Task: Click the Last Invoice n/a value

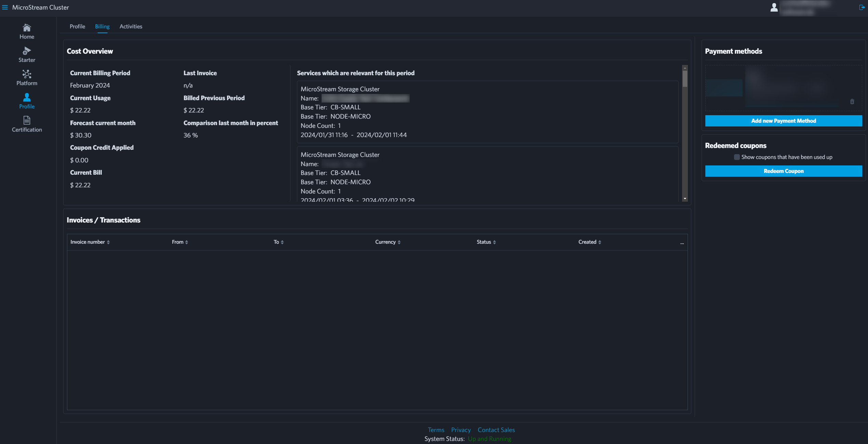Action: tap(188, 85)
